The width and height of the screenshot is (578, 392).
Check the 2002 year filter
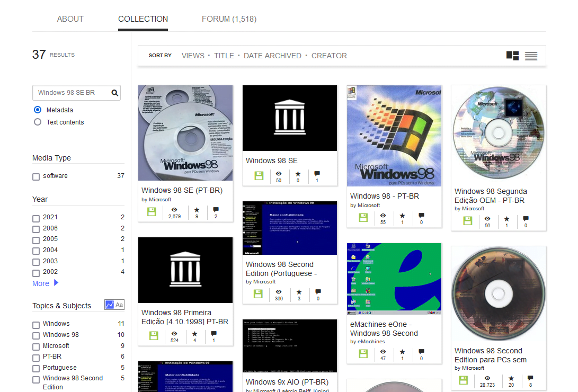(x=36, y=273)
